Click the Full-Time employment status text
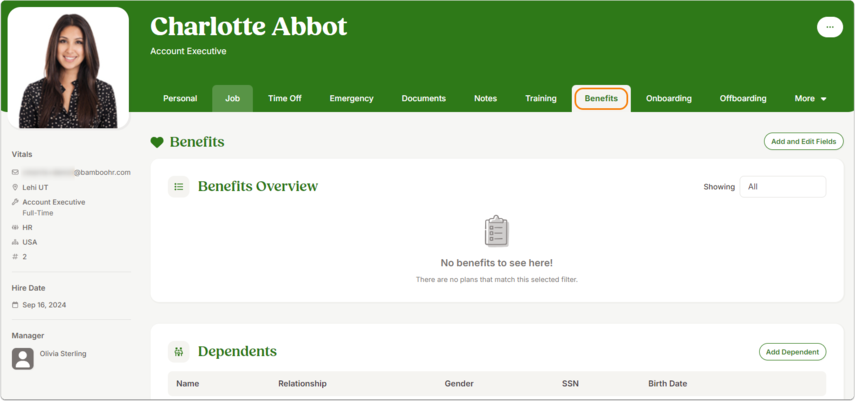Image resolution: width=855 pixels, height=401 pixels. coord(38,213)
